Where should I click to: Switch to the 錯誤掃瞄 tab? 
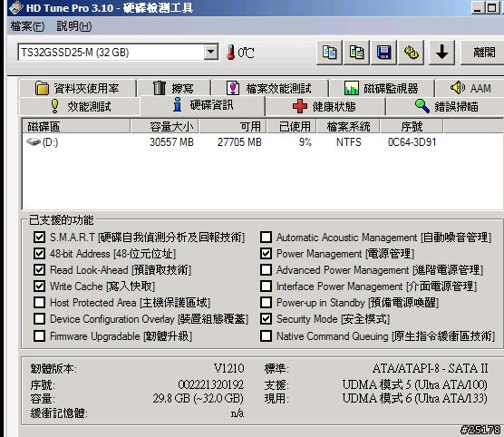click(x=446, y=106)
